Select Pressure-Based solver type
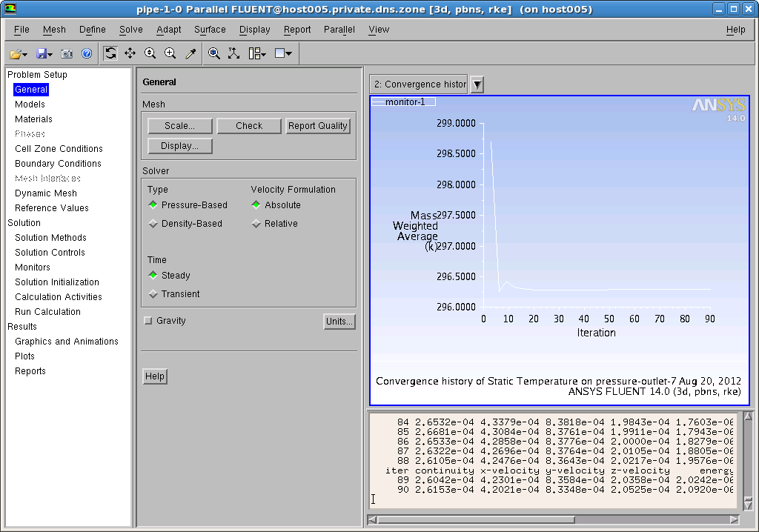Screen dimensions: 759x532 point(188,205)
